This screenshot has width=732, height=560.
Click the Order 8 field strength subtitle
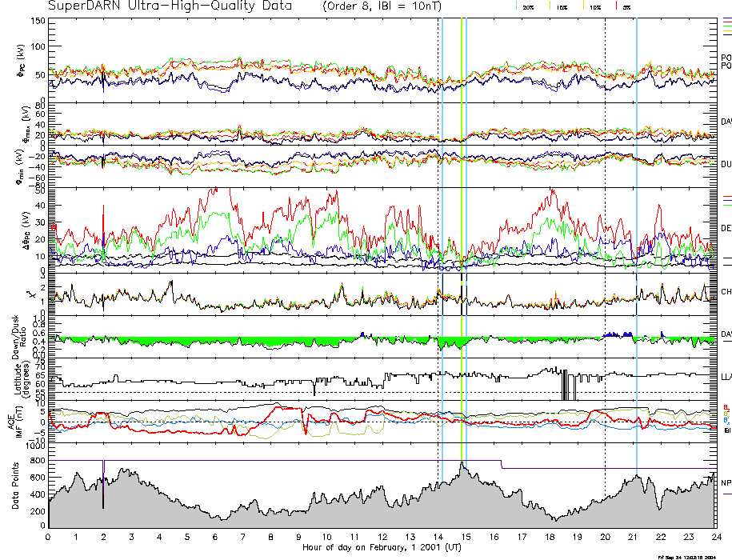pos(390,6)
